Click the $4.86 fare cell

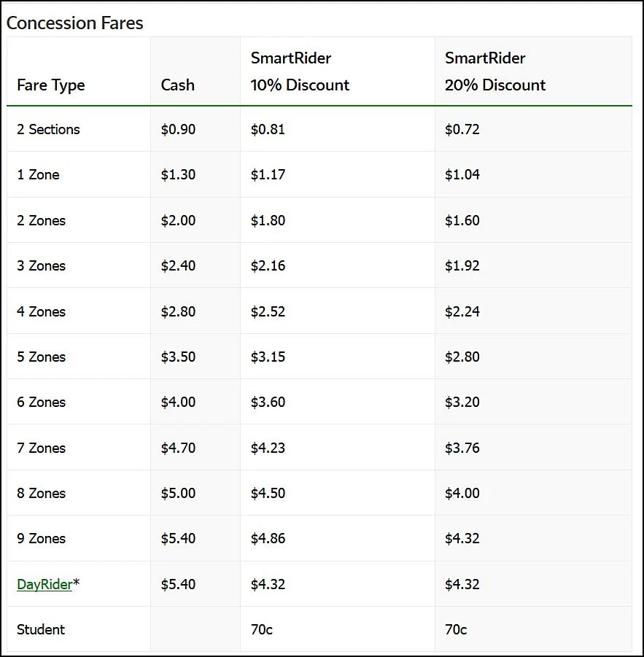tap(268, 538)
